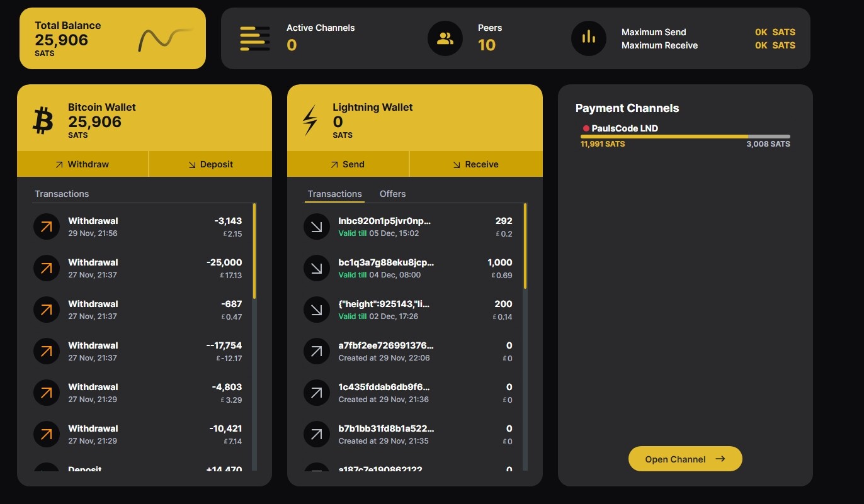Screen dimensions: 864x504
Task: Click the a7fbf2ee726991376 payment arrow icon
Action: (x=316, y=351)
